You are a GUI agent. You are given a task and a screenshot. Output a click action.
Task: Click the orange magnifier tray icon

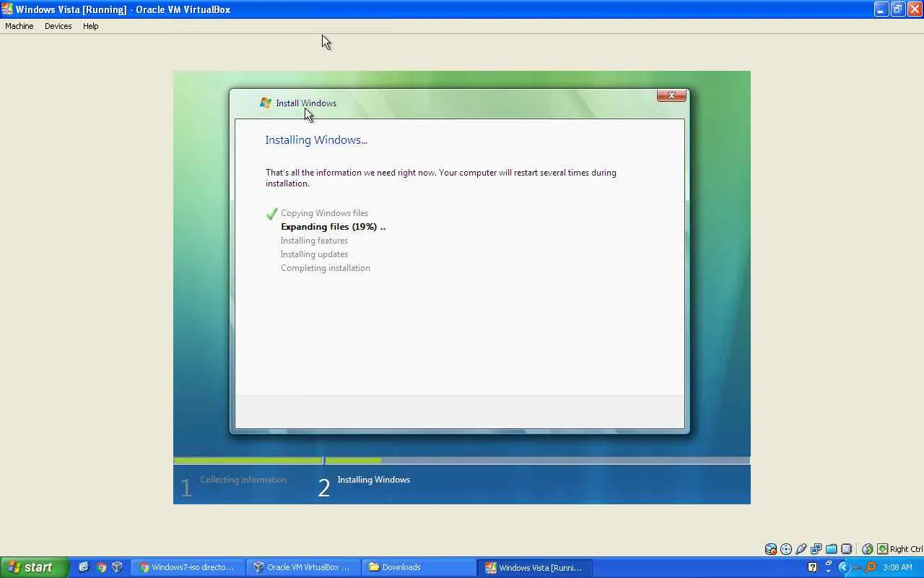tap(871, 567)
